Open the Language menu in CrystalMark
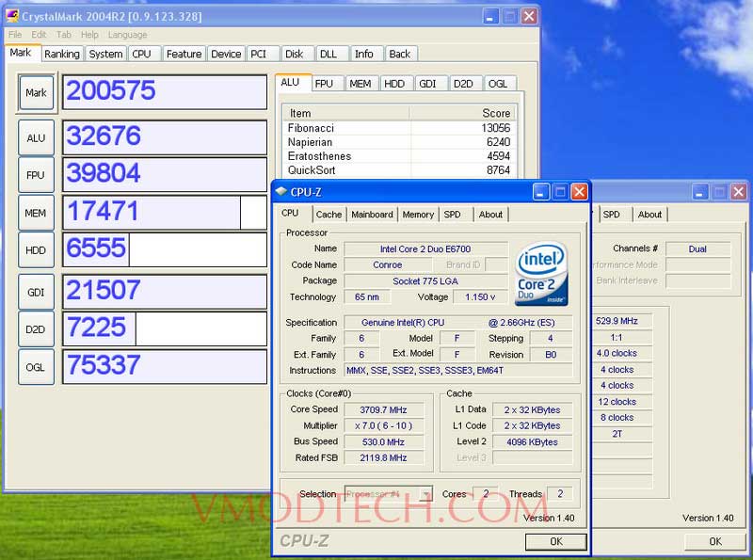Screen dimensions: 753x560 [127, 35]
